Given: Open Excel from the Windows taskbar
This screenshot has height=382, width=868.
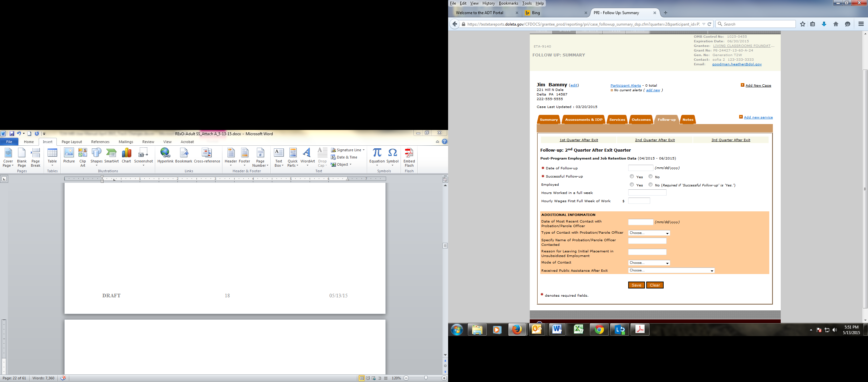Looking at the screenshot, I should pos(578,329).
